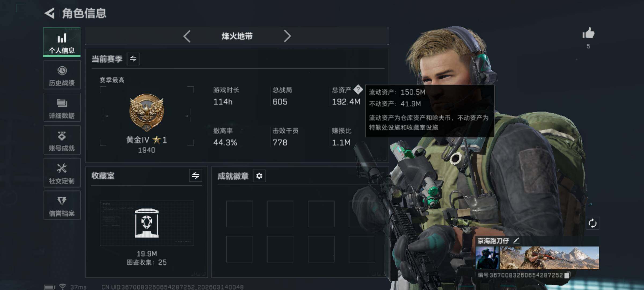The height and width of the screenshot is (290, 644).
Task: Open the 历史战绩 history tab
Action: [x=62, y=75]
